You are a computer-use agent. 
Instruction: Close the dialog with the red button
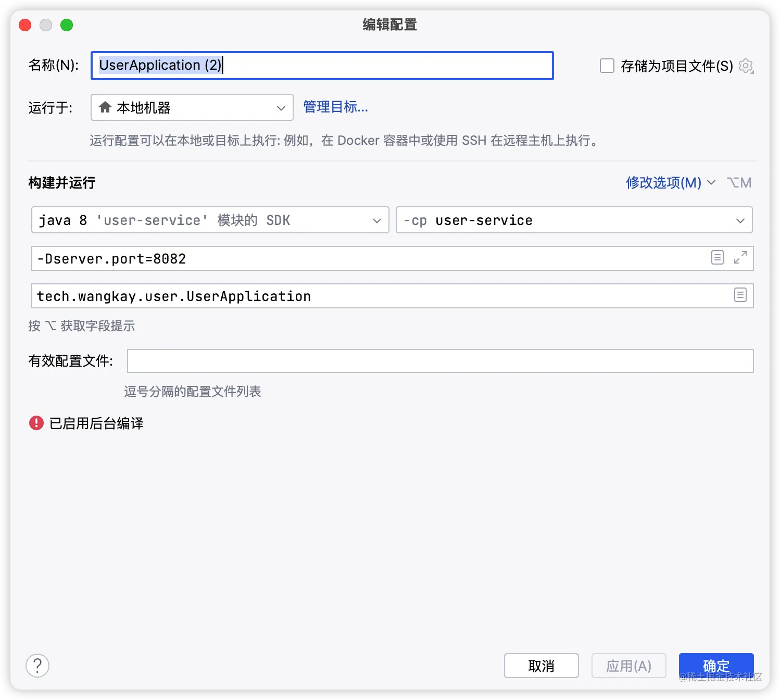(x=25, y=25)
